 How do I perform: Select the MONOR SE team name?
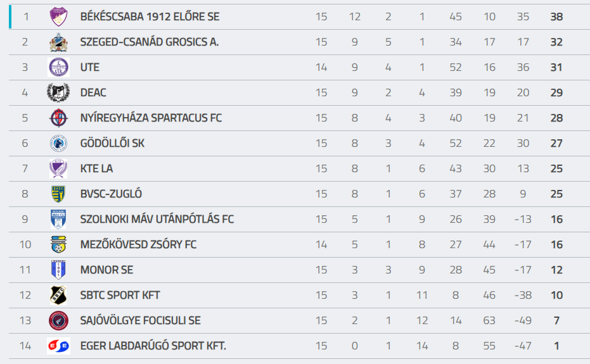pyautogui.click(x=106, y=270)
